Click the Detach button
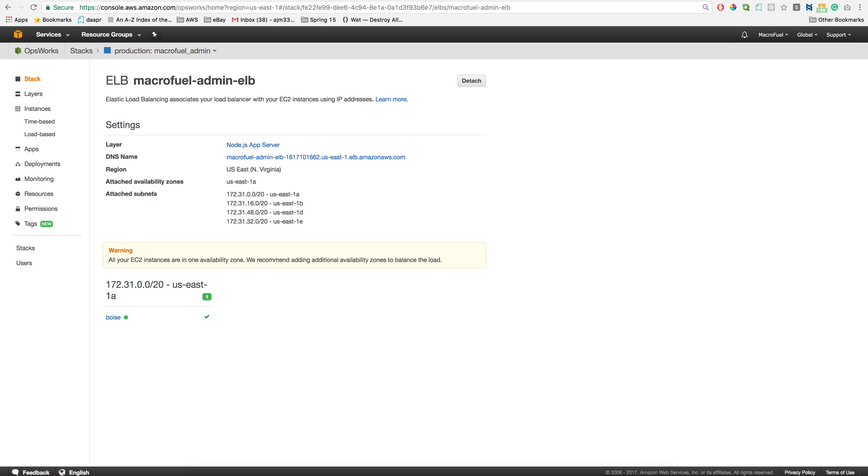This screenshot has height=476, width=868. coord(471,81)
